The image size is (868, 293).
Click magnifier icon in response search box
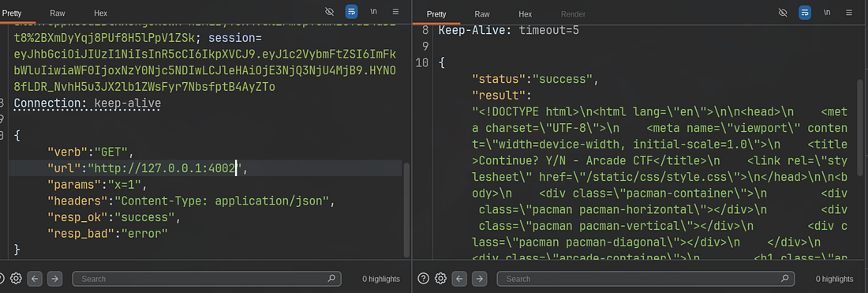784,279
